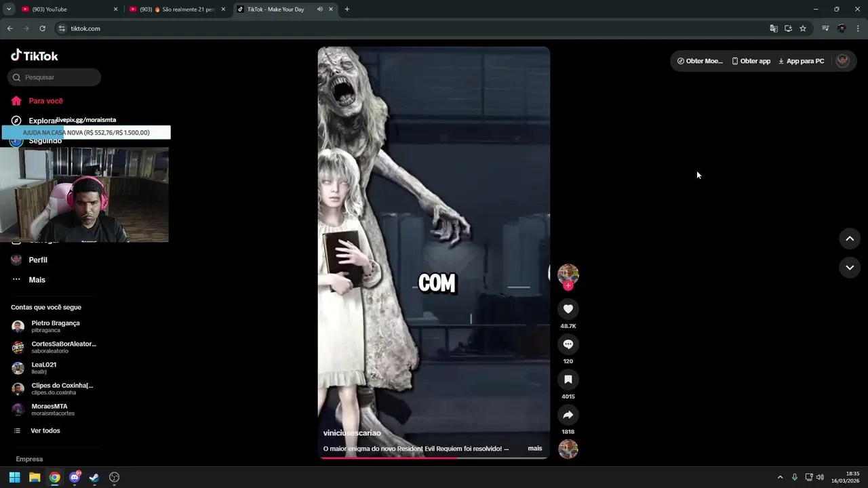
Task: Open followed account Pietro Bragança
Action: pos(54,327)
